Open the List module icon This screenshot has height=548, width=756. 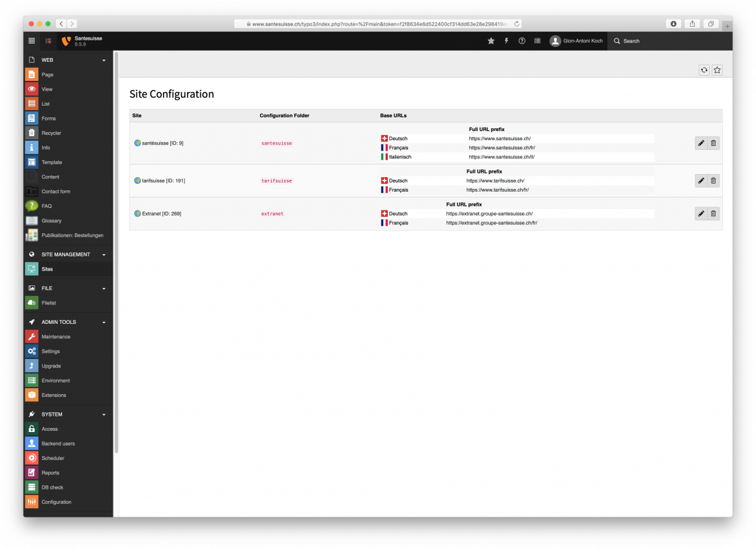[x=31, y=104]
